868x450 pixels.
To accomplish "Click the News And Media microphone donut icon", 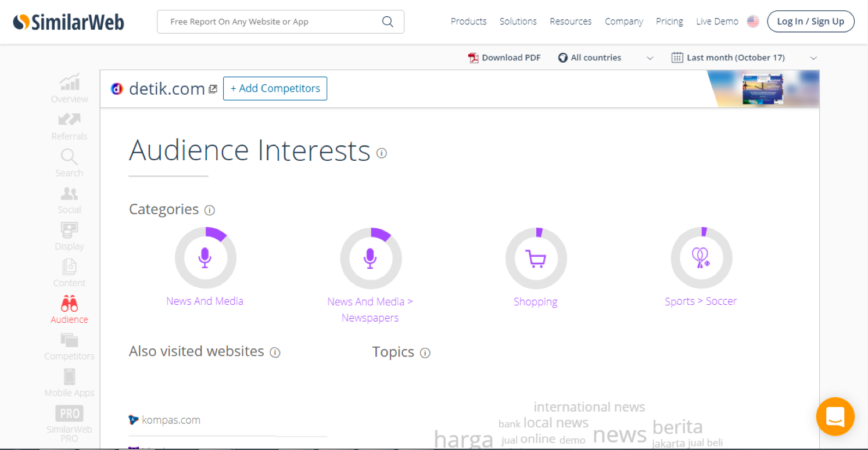I will 205,258.
